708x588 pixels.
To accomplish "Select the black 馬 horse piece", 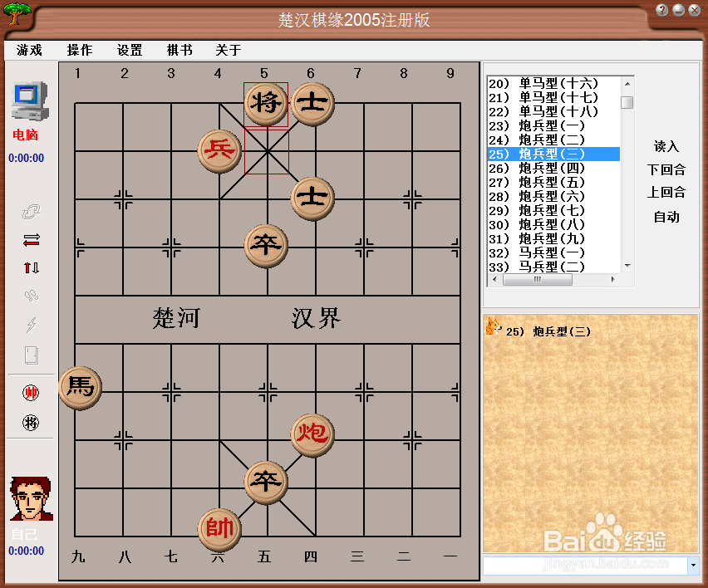I will pyautogui.click(x=81, y=388).
